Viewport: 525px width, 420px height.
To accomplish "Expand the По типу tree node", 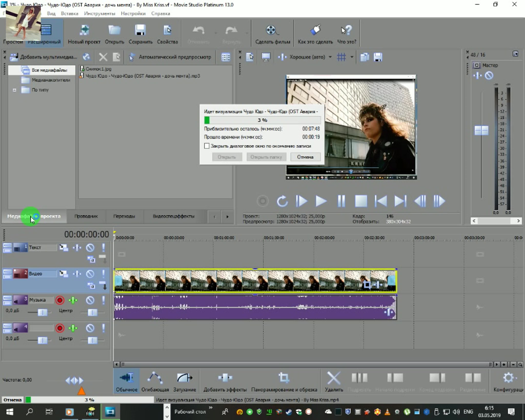I will pyautogui.click(x=14, y=90).
